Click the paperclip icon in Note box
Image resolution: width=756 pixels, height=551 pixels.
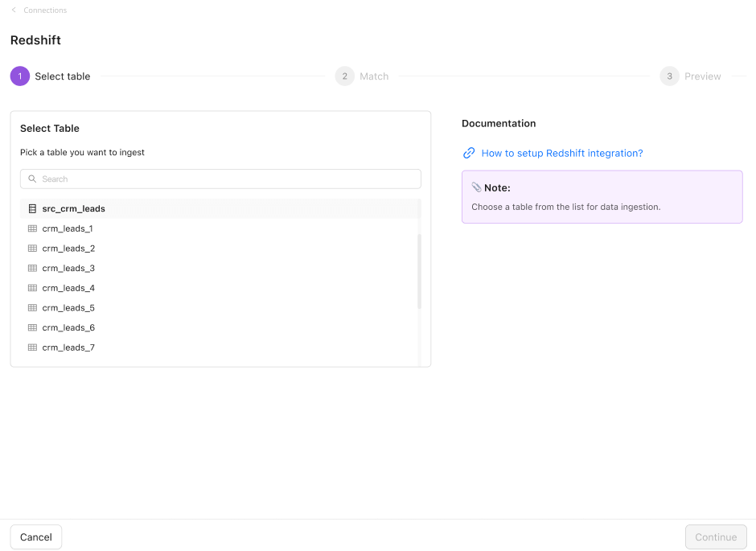(x=476, y=187)
